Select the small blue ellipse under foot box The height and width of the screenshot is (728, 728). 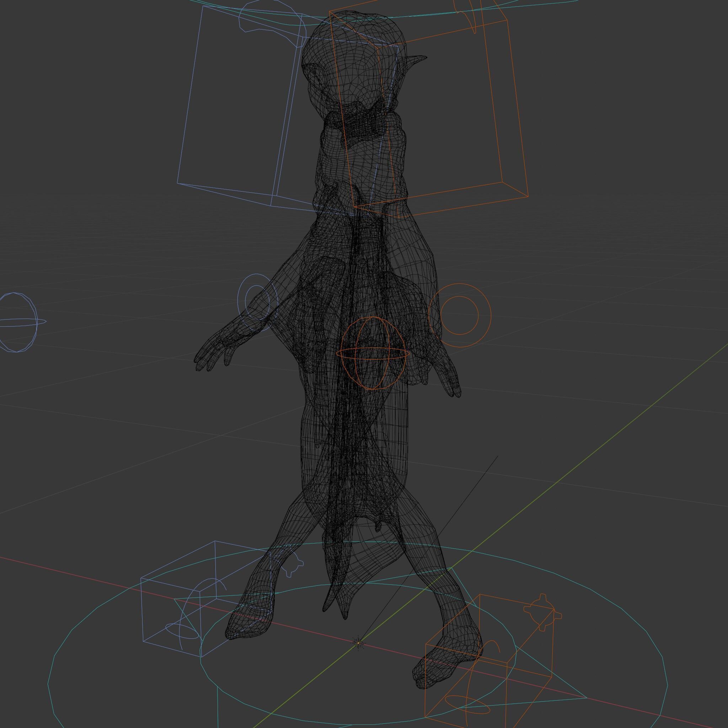click(182, 631)
